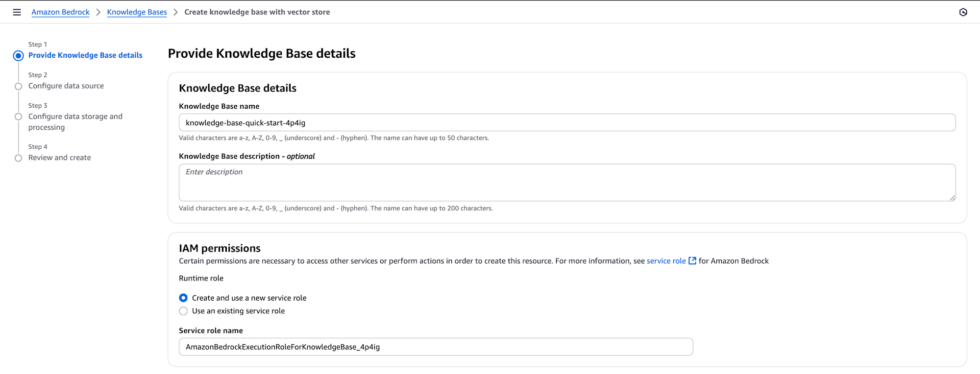
Task: Click the Step 2 label
Action: (38, 75)
